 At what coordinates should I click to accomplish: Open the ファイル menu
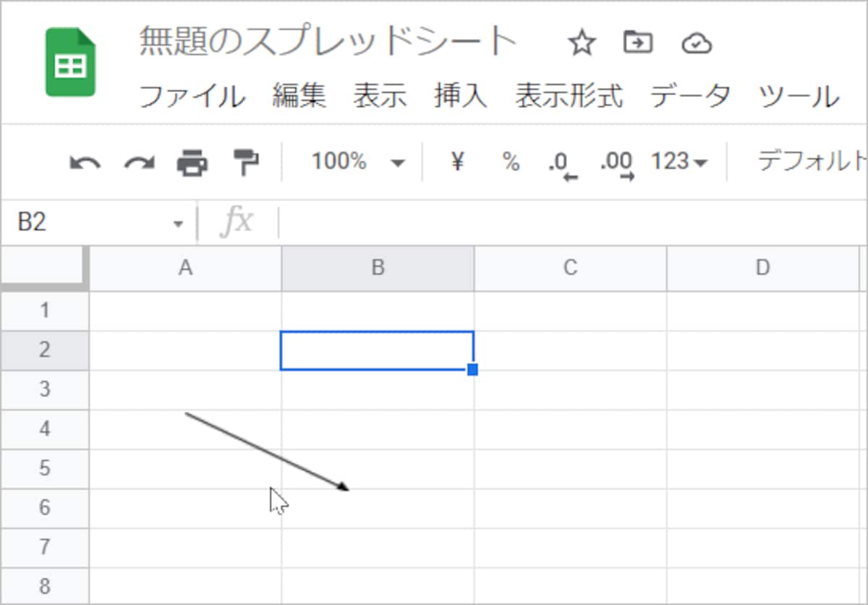pos(192,96)
